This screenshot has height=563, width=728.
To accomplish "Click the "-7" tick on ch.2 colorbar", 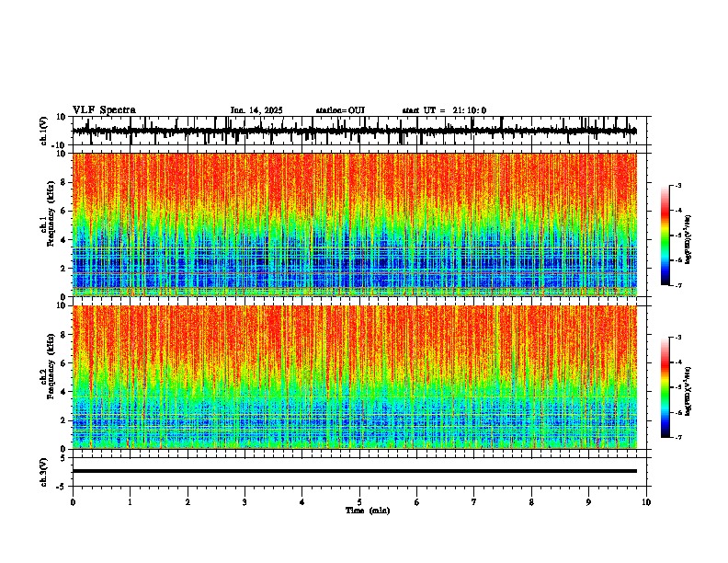I will 678,437.
